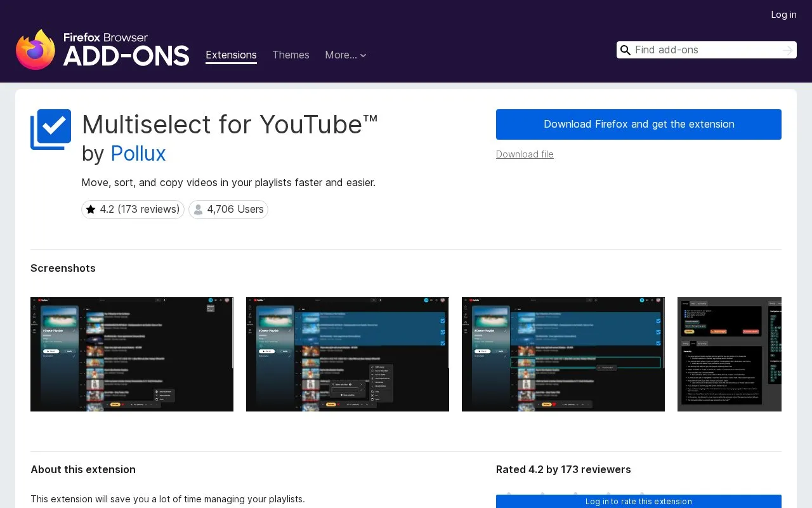The height and width of the screenshot is (508, 812).
Task: Click the 4,706 Users badge
Action: pyautogui.click(x=228, y=210)
